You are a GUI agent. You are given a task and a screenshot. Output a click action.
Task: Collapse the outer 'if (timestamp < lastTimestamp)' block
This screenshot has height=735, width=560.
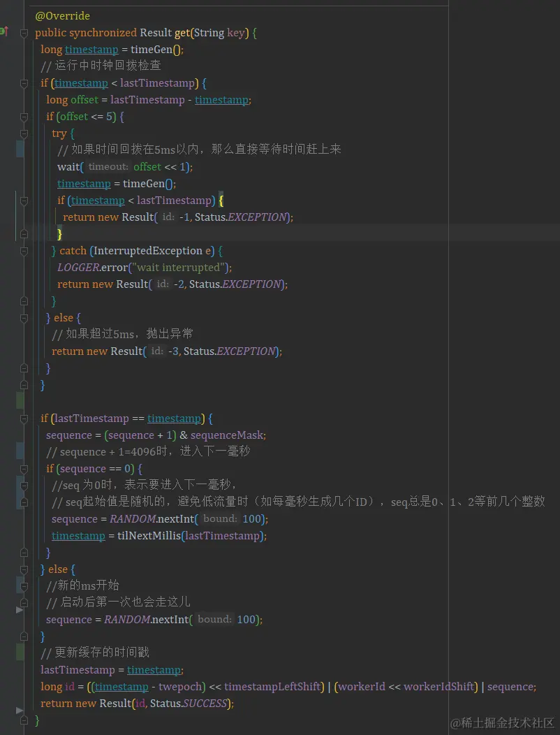(x=24, y=83)
